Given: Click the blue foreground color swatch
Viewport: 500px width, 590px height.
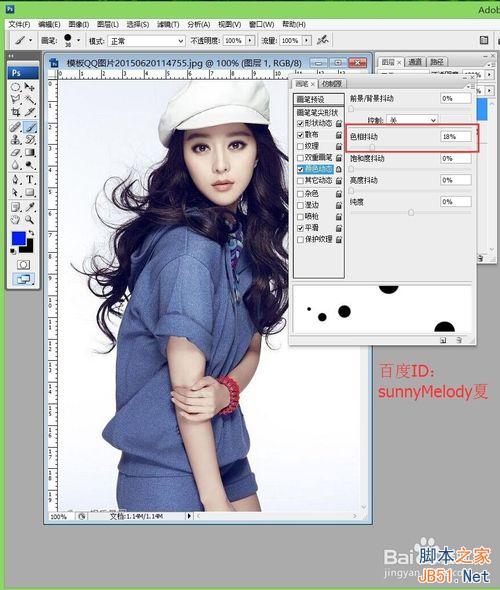Looking at the screenshot, I should click(19, 239).
